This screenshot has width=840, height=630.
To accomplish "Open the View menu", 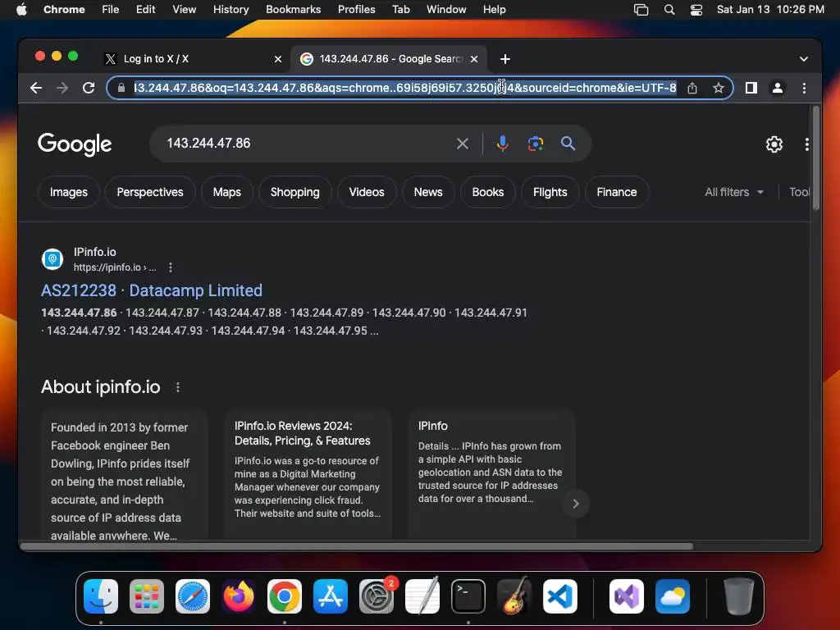I will point(184,10).
